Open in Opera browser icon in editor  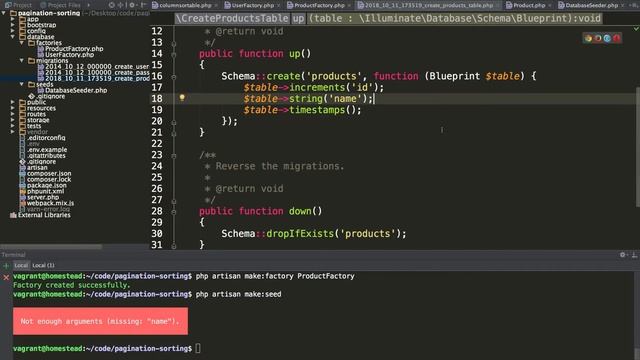pos(617,38)
